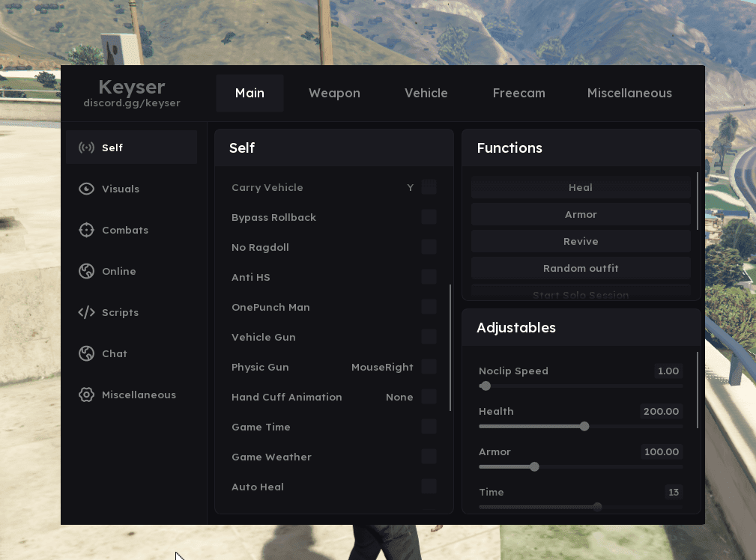Select the Combats crosshair icon
The height and width of the screenshot is (560, 756).
(86, 230)
